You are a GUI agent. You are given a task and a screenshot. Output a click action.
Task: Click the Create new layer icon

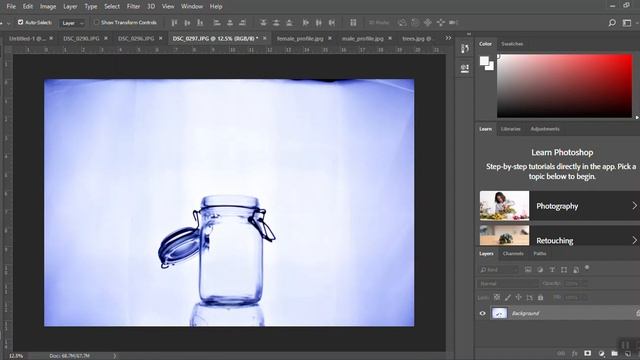tap(628, 353)
